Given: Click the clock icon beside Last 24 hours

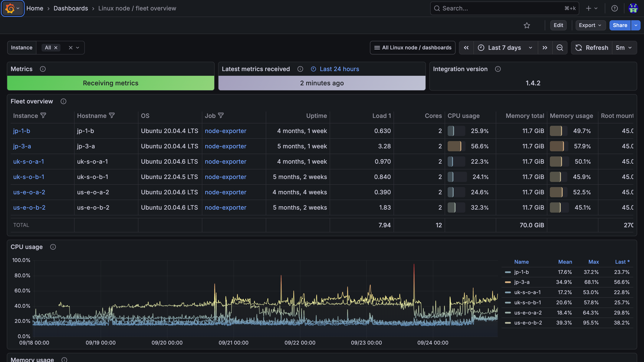Looking at the screenshot, I should pos(313,69).
